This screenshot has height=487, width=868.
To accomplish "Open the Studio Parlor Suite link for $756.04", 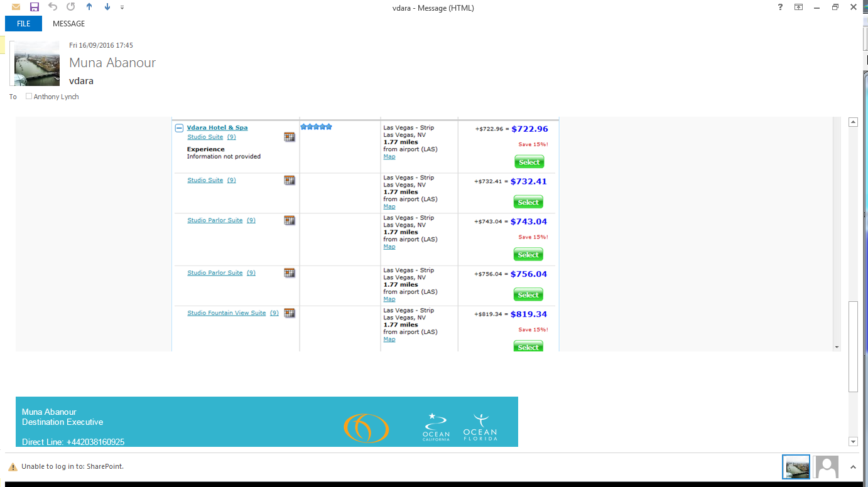I will click(215, 273).
